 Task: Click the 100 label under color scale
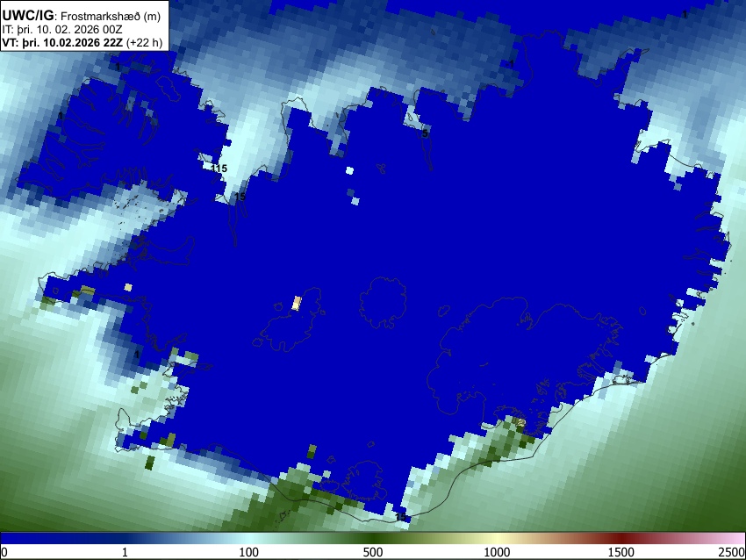(x=249, y=552)
